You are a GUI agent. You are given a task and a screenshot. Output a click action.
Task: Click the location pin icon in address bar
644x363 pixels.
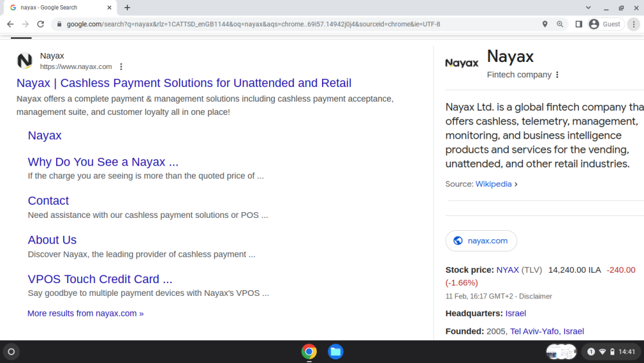point(545,25)
